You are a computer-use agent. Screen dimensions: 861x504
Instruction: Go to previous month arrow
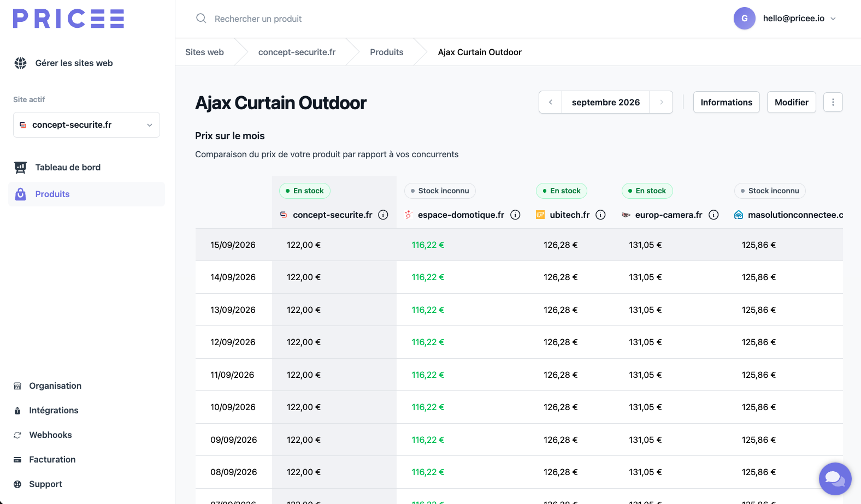551,102
